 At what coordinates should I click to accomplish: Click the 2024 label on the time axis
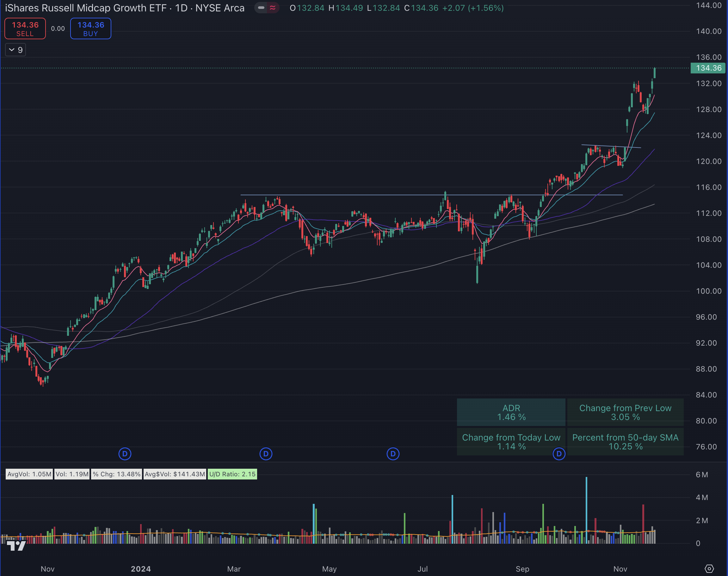click(x=141, y=569)
